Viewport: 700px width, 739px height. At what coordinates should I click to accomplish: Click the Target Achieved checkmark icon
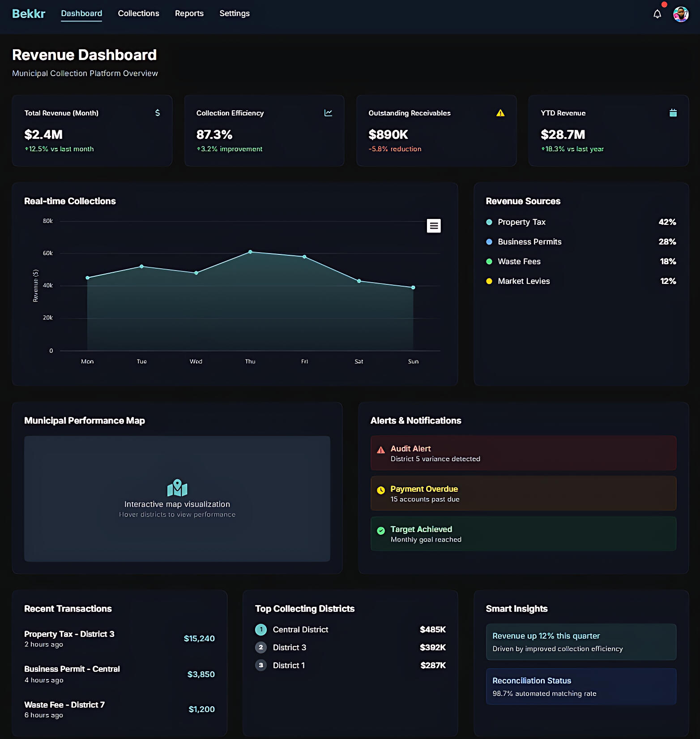tap(381, 531)
